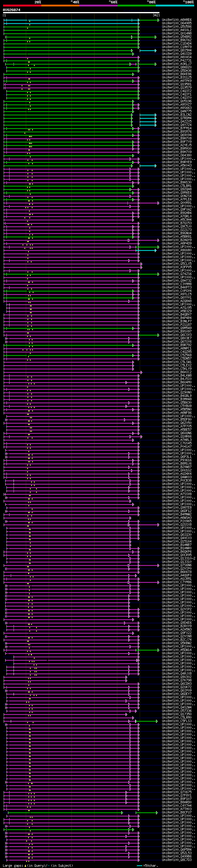Select the UniRef100_A5K043 hit label

[177, 165]
